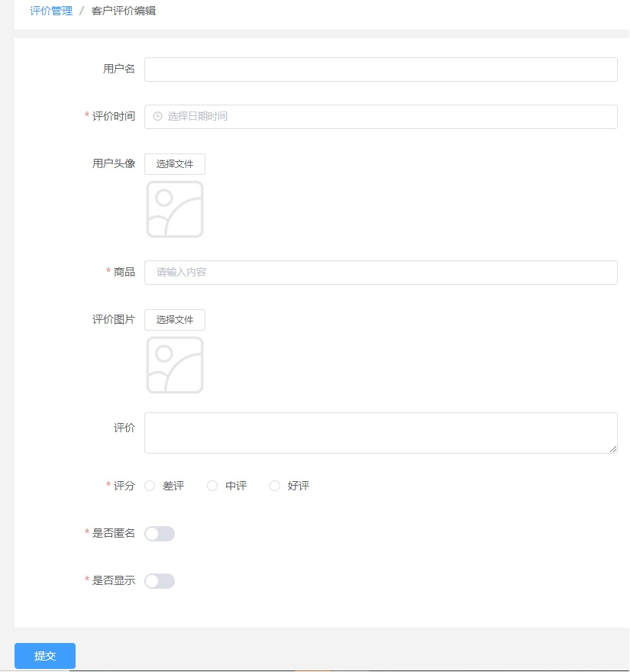
Task: Choose a file for 用户头像
Action: [x=175, y=164]
